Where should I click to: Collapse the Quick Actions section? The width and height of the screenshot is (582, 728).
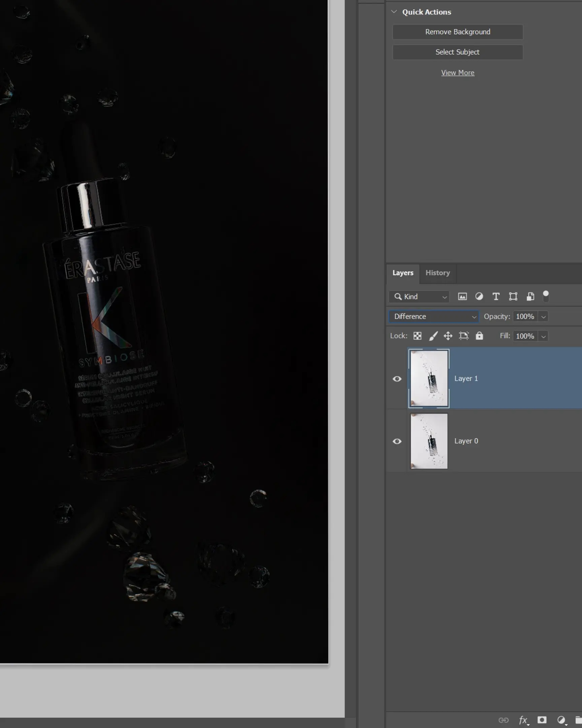tap(394, 11)
